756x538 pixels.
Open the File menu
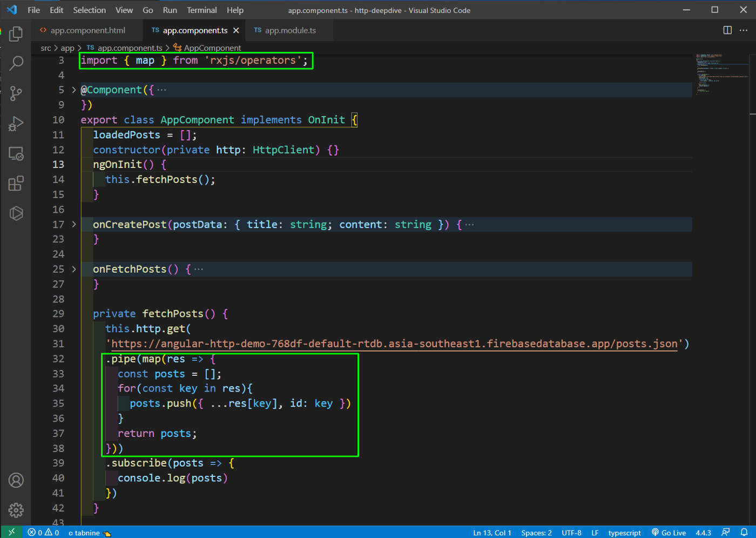(33, 10)
